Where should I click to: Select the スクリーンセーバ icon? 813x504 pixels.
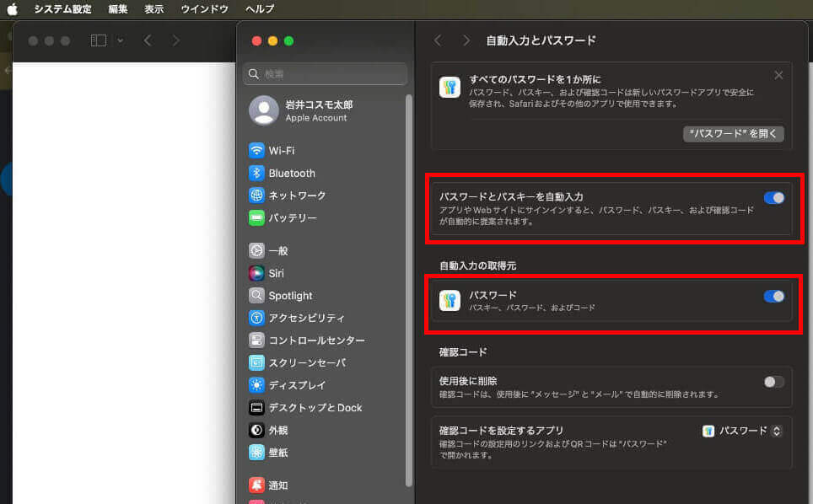[x=256, y=362]
